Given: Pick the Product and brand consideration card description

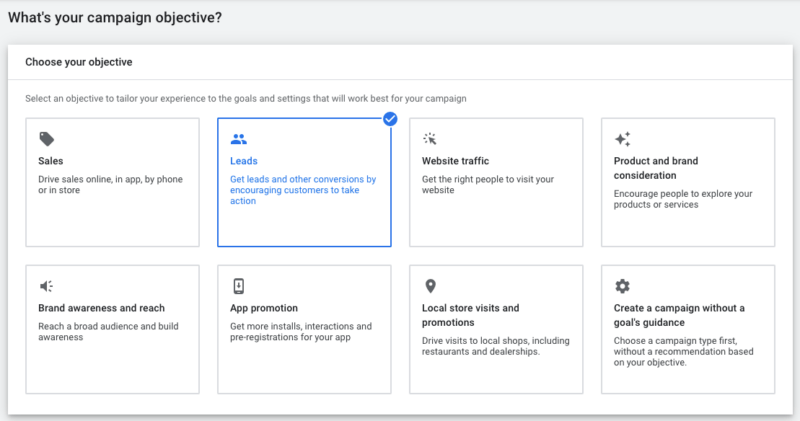Looking at the screenshot, I should 683,199.
